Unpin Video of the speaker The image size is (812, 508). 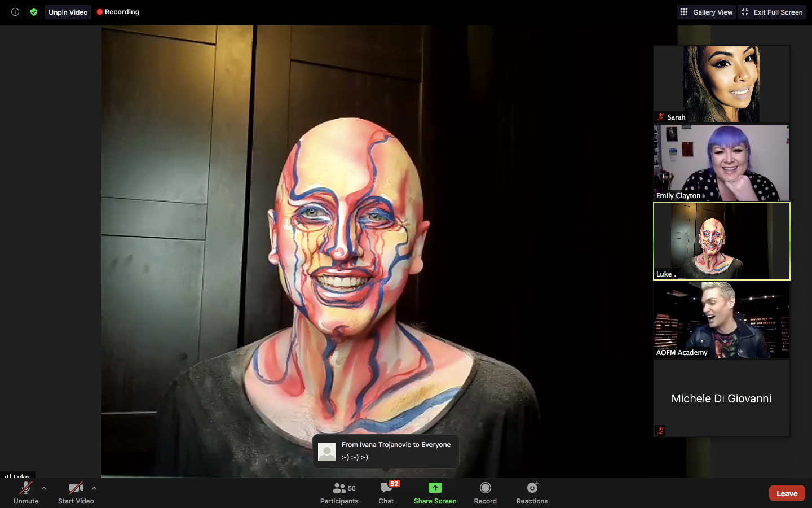click(x=68, y=12)
